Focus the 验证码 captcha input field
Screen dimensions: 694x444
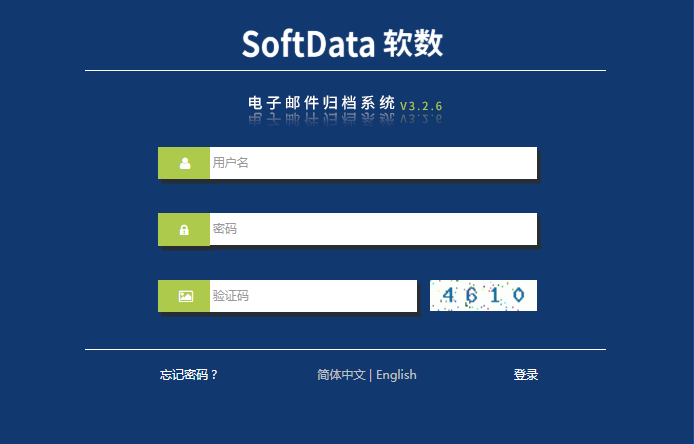(x=312, y=296)
